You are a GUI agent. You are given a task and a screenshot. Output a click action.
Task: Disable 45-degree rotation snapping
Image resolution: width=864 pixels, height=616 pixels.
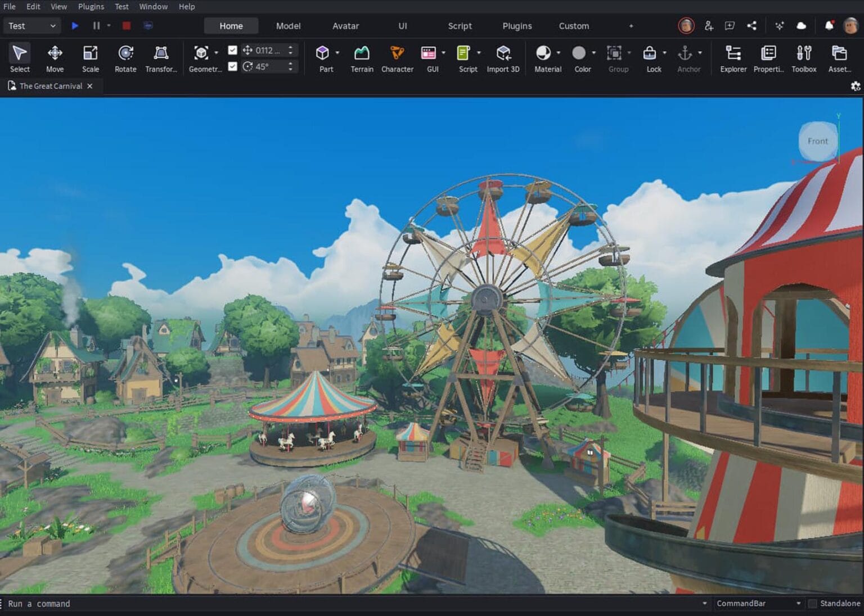pyautogui.click(x=232, y=66)
